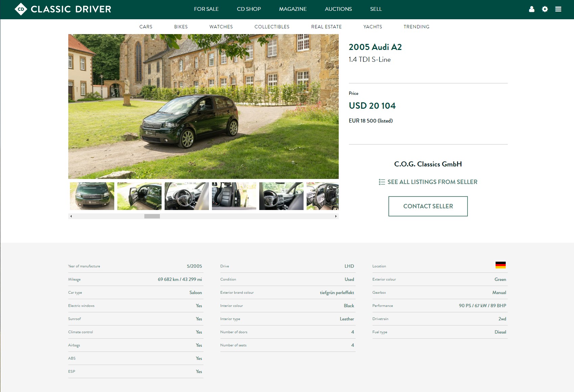574x392 pixels.
Task: Click the 5/2005 year of manufacture value
Action: point(194,266)
